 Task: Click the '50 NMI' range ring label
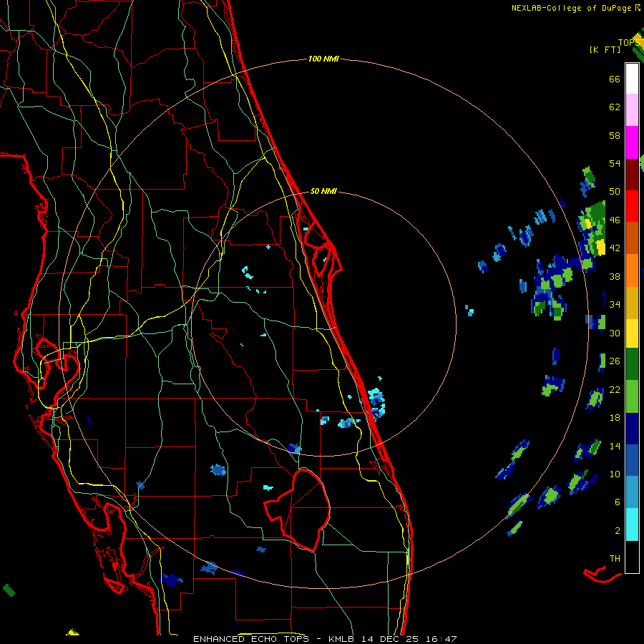323,191
